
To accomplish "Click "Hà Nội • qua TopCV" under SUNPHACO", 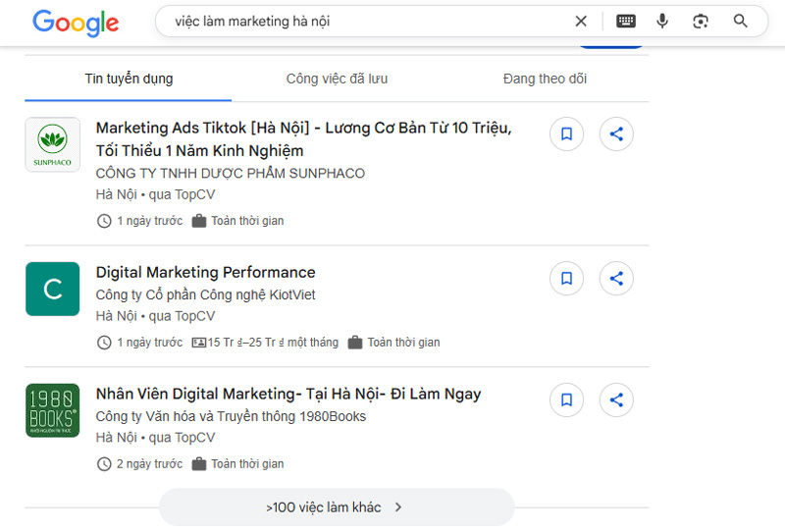I will (155, 194).
